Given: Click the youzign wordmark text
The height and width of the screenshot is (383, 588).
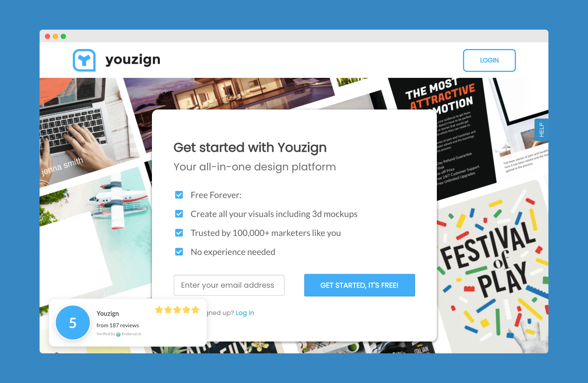Looking at the screenshot, I should coord(133,60).
